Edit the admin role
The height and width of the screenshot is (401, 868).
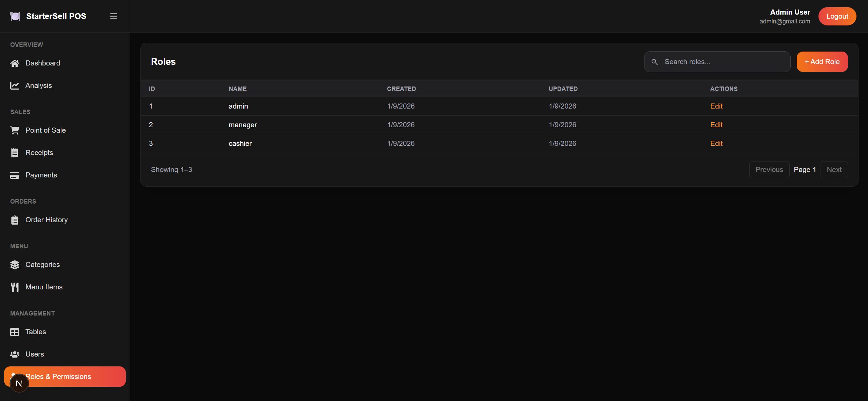716,106
